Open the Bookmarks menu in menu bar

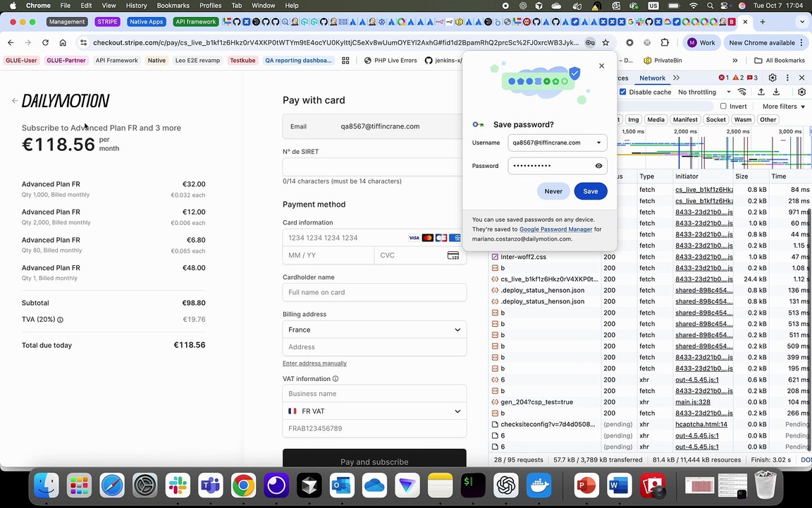point(173,6)
